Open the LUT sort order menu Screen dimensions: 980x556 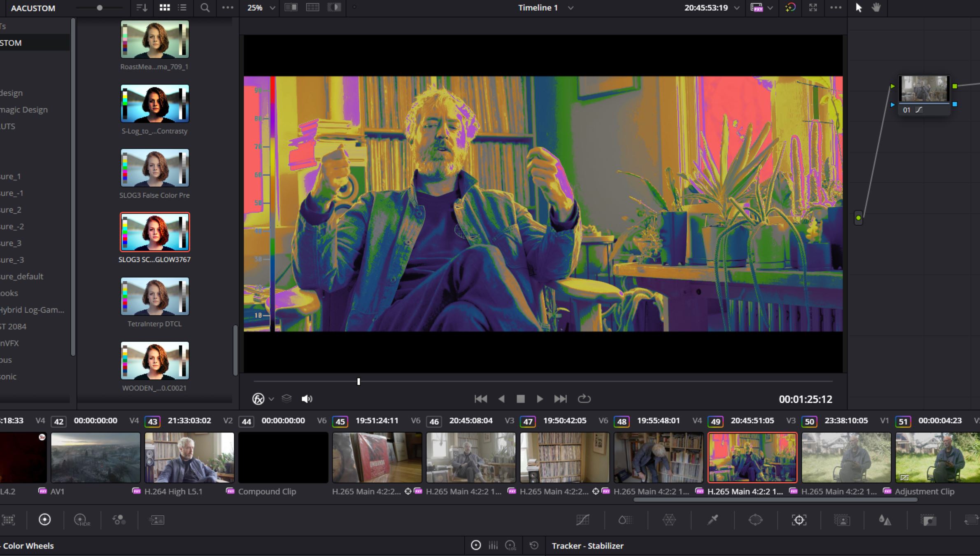142,8
